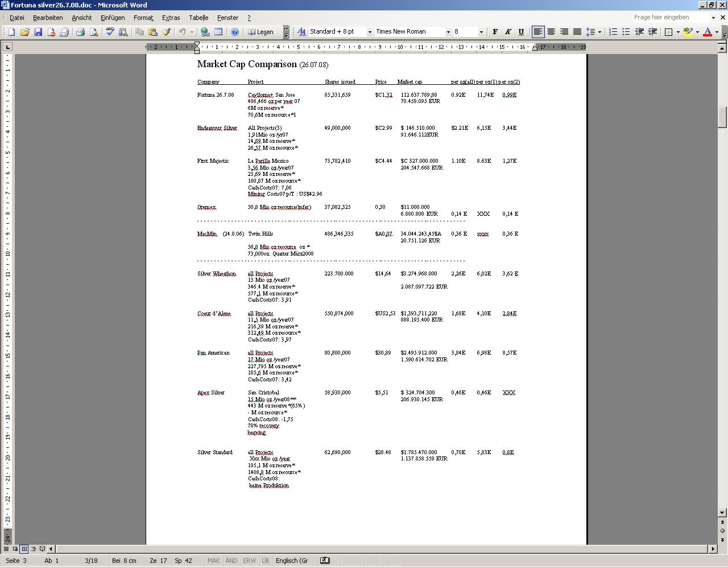Apply a numbered list
728x568 pixels.
(613, 32)
